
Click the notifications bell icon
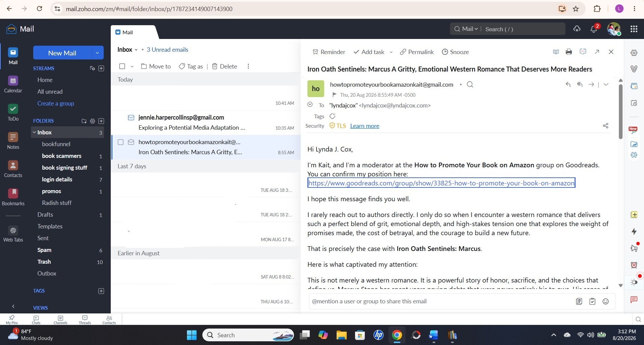594,29
